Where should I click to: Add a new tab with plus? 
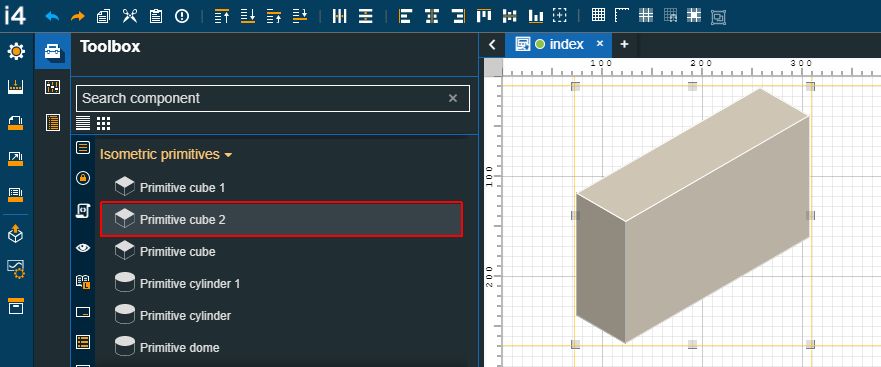coord(624,44)
